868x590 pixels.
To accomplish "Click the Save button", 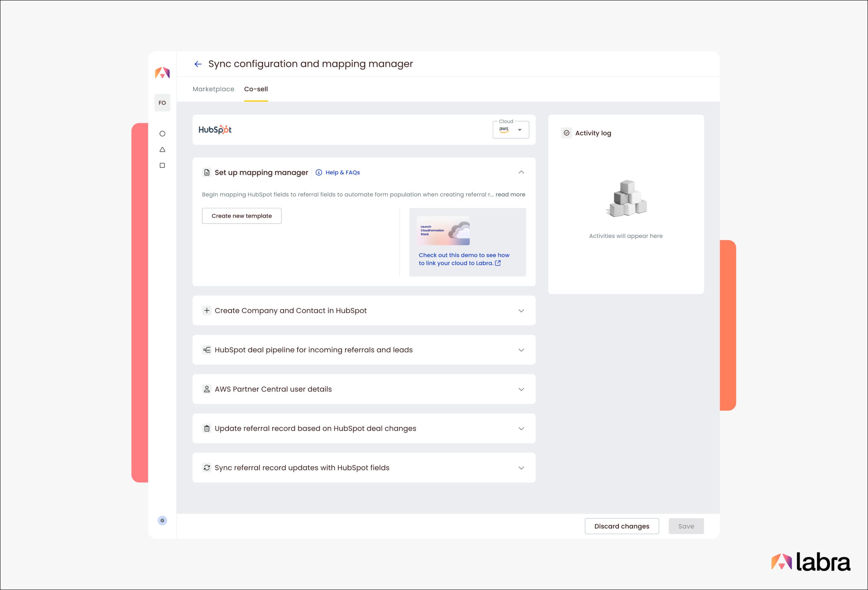I will pos(686,526).
